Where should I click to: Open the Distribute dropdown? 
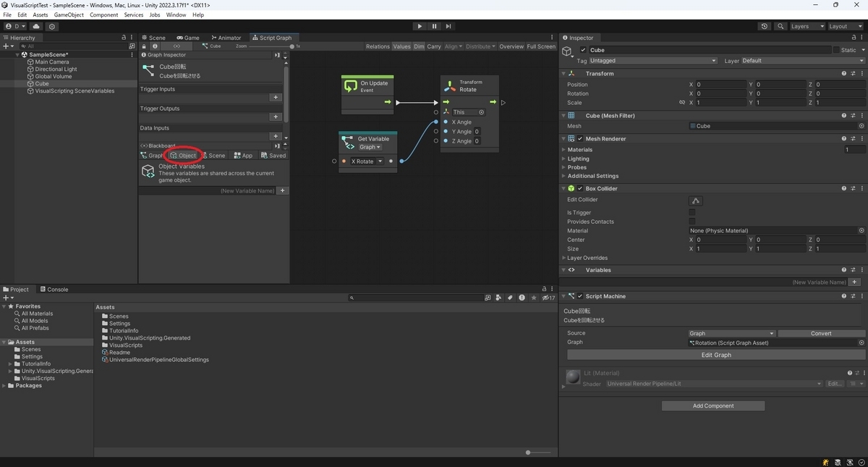(480, 46)
